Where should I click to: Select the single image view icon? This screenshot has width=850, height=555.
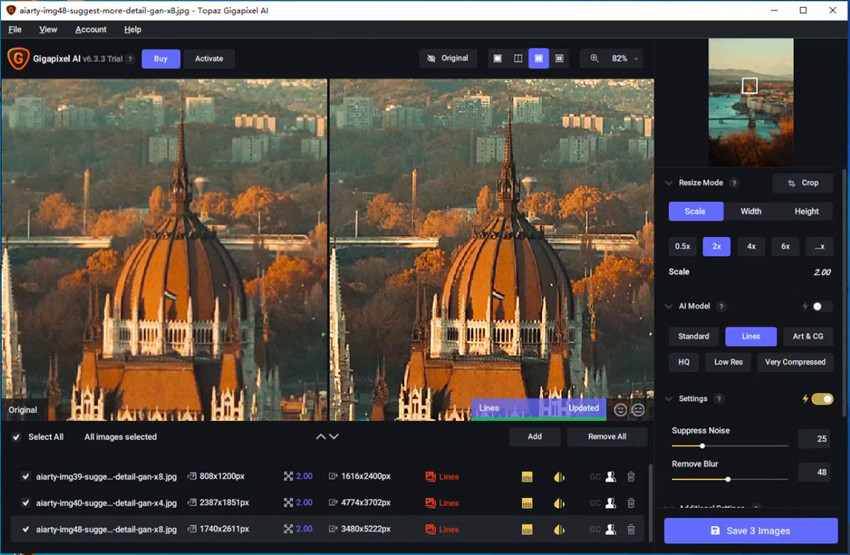497,59
